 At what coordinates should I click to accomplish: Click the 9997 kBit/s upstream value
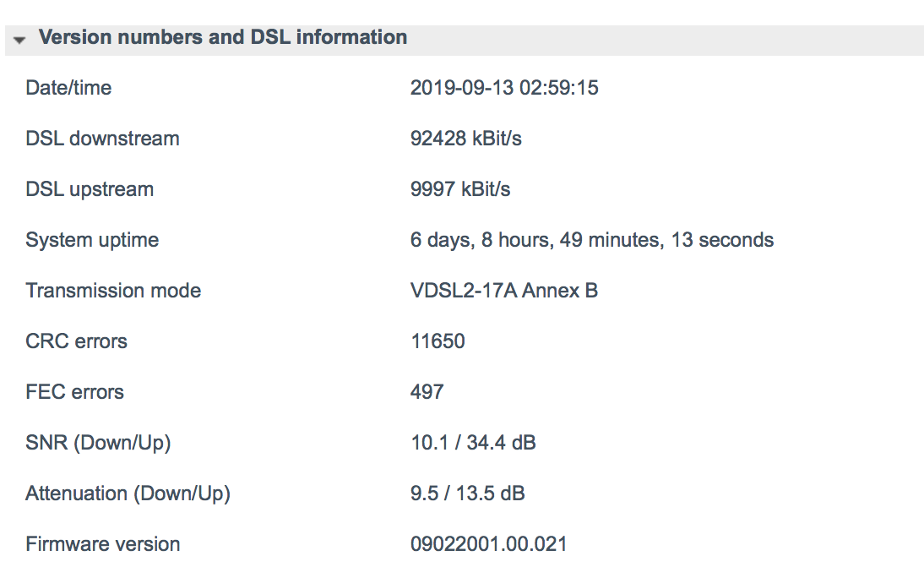coord(460,189)
